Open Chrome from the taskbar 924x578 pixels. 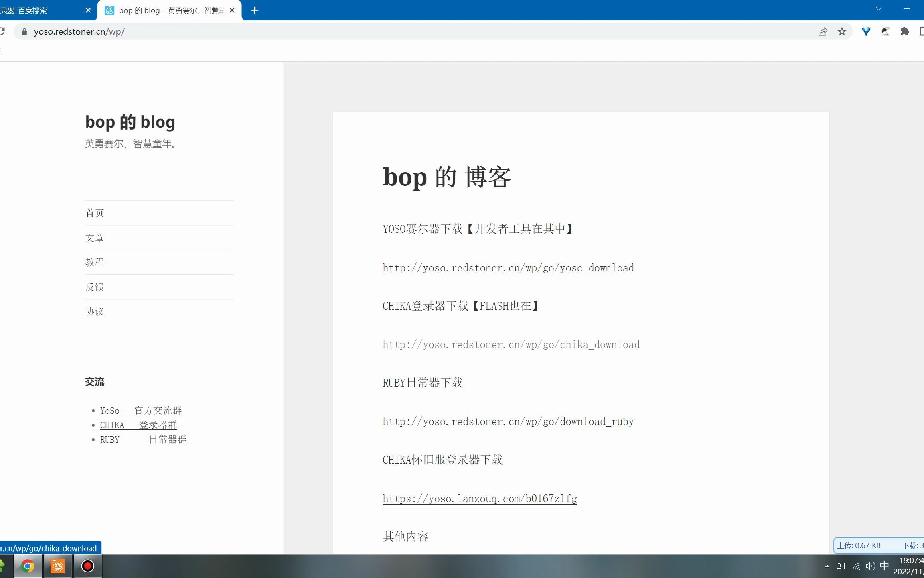tap(28, 566)
